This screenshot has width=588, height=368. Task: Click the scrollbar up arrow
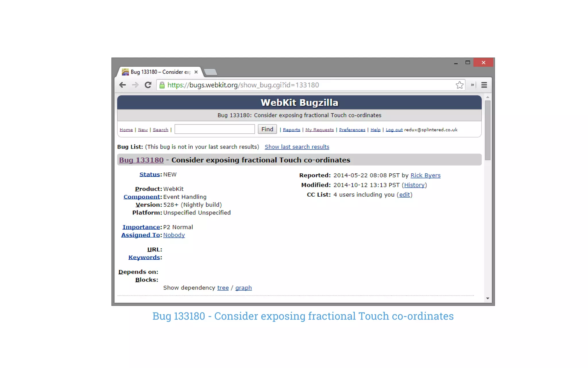click(488, 97)
